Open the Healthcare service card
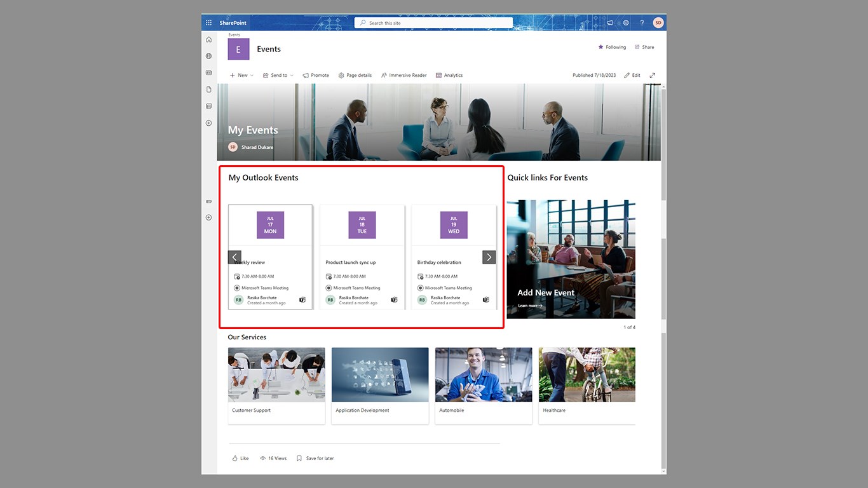 coord(587,386)
